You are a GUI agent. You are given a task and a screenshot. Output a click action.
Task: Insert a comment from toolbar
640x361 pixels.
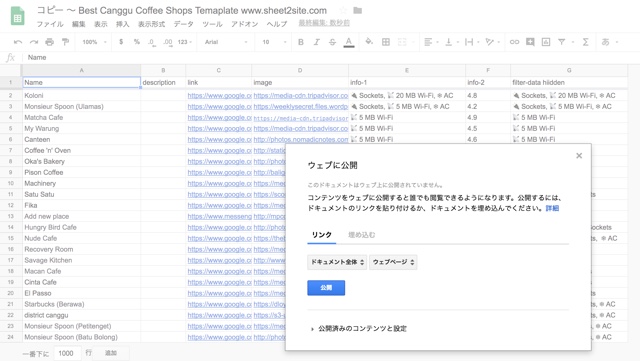[530, 42]
